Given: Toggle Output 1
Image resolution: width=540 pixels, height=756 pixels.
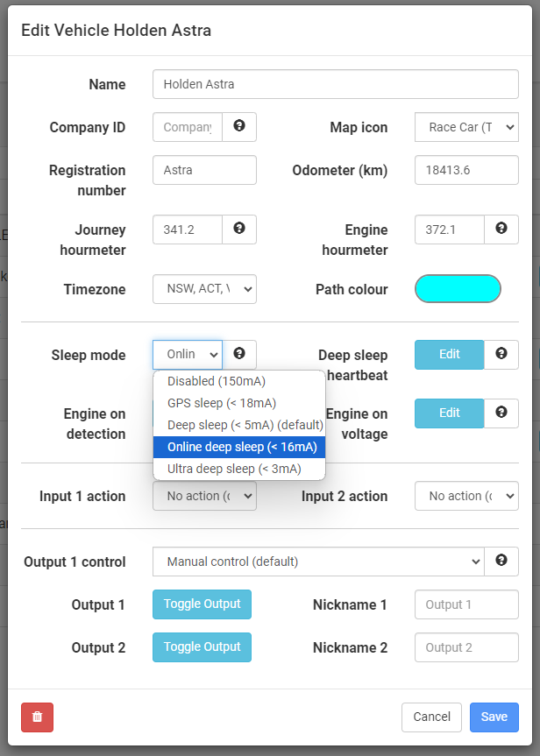Looking at the screenshot, I should point(202,604).
